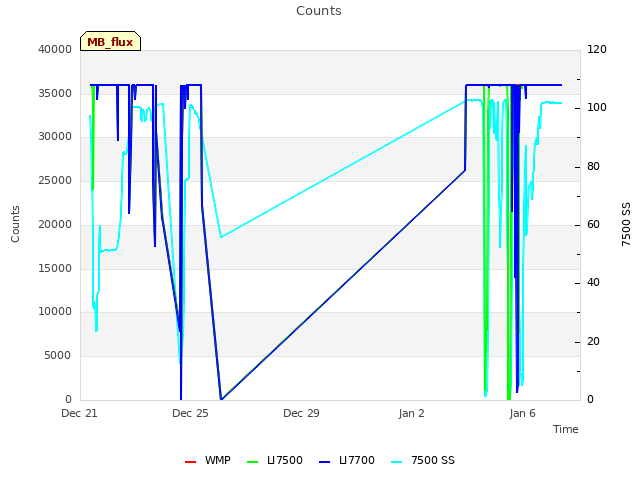
Task: Toggle the LI7700 legend entry
Action: click(x=347, y=460)
